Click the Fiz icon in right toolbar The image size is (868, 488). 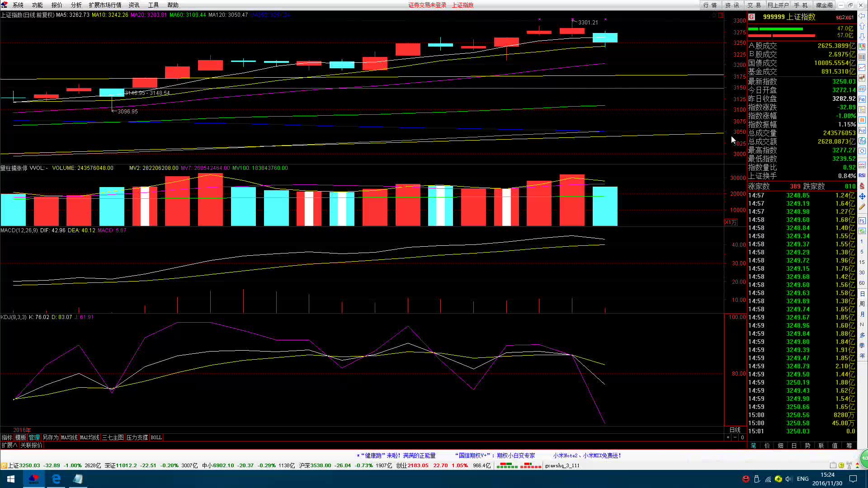[862, 131]
